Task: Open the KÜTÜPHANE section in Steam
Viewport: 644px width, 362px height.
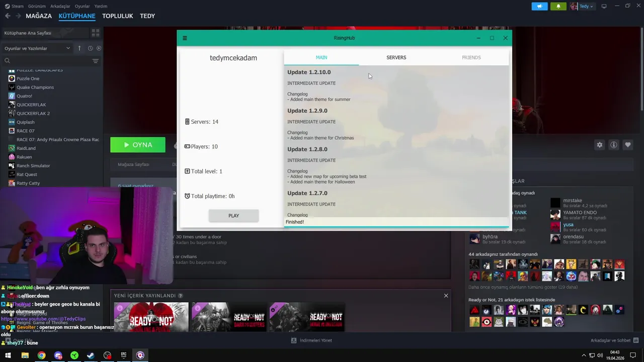Action: (77, 16)
